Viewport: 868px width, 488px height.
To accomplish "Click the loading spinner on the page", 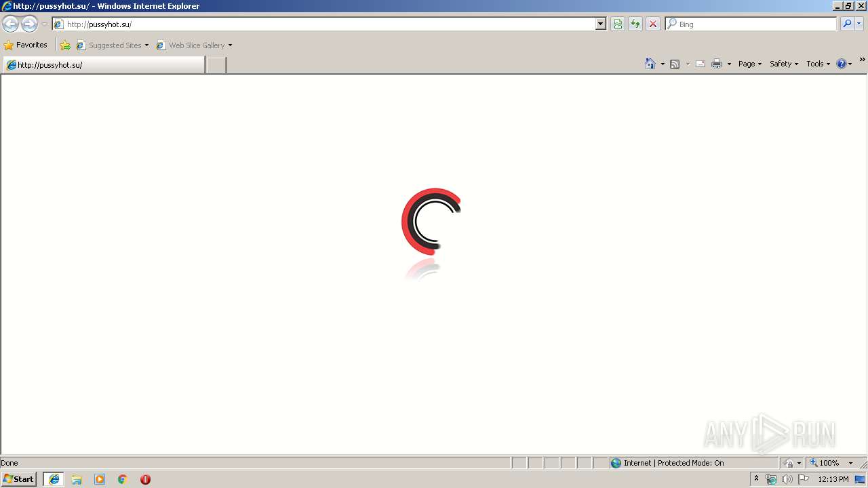I will [431, 222].
